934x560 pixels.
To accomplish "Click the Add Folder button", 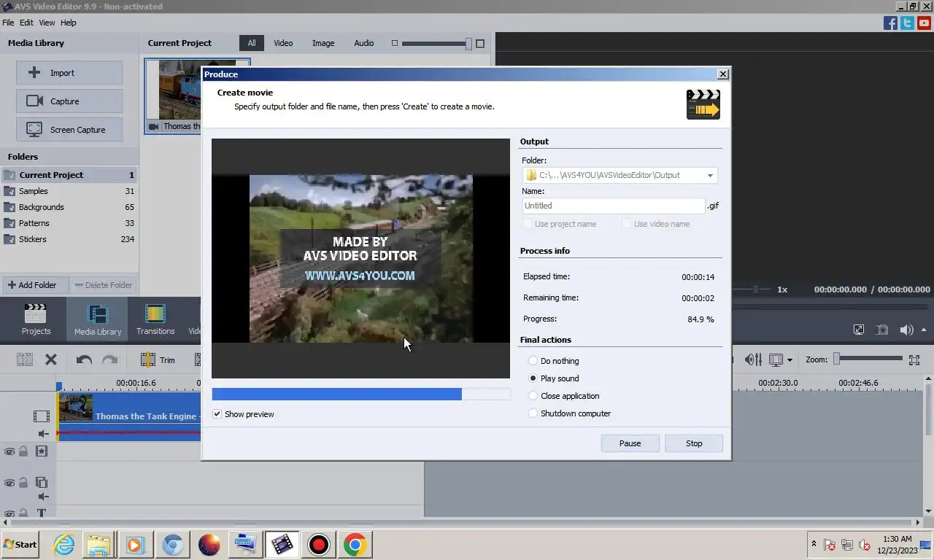I will click(x=34, y=285).
